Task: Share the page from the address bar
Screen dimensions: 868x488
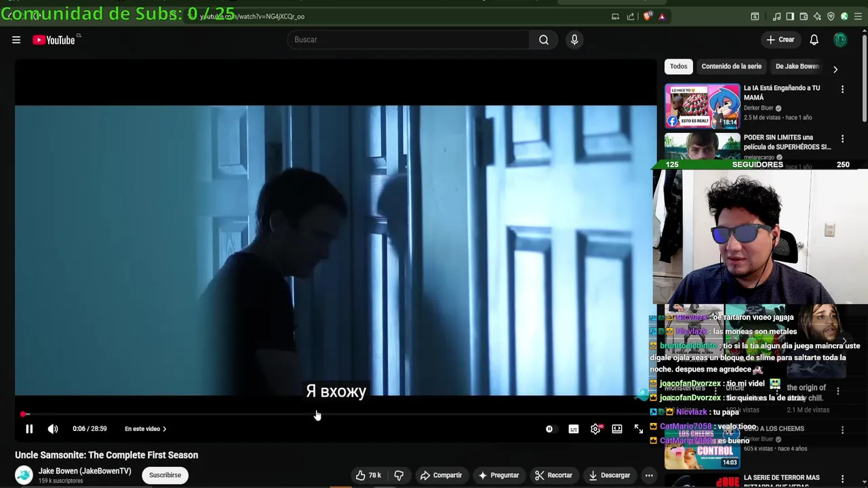Action: (631, 16)
